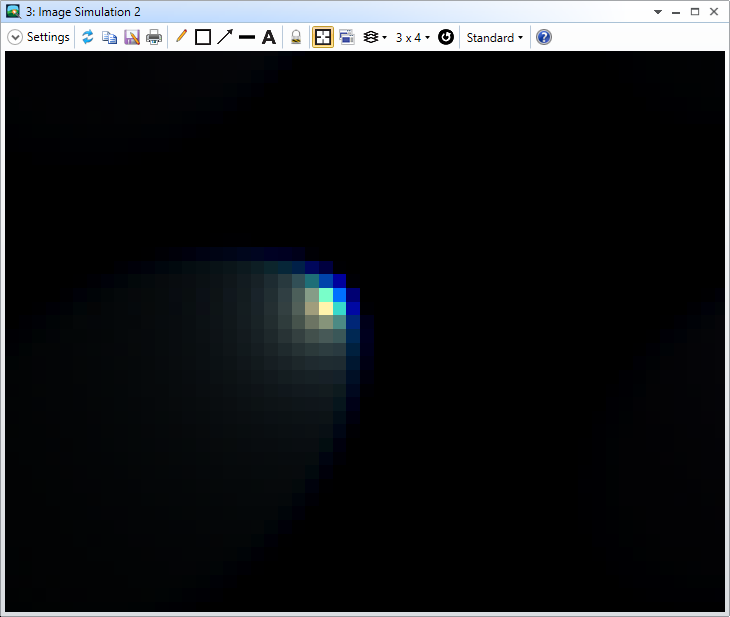The image size is (730, 617).
Task: Open the Standard mode dropdown
Action: (494, 38)
